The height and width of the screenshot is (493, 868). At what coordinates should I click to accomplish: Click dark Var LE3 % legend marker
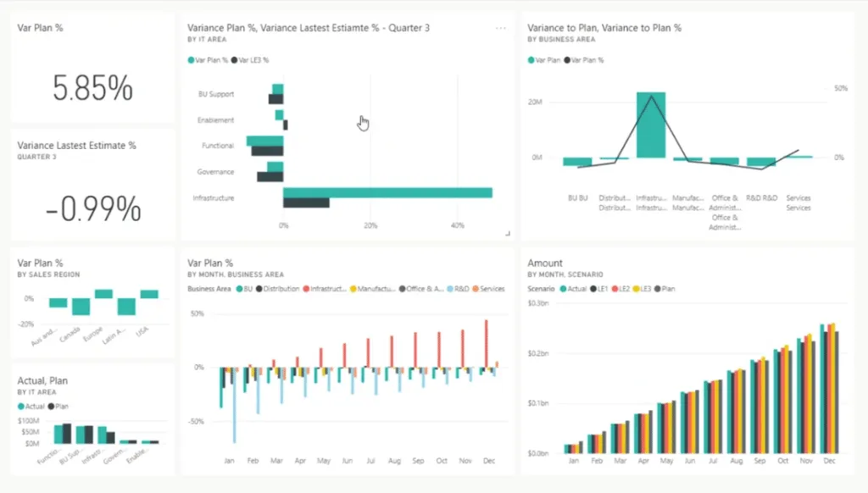tap(234, 60)
